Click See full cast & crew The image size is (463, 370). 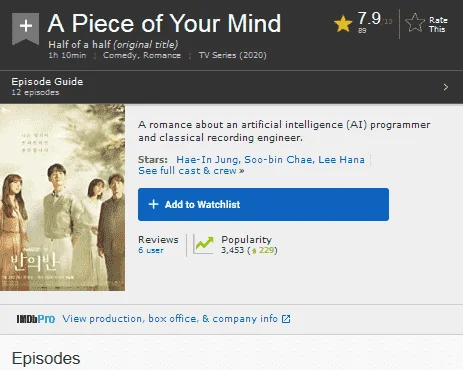tap(191, 171)
